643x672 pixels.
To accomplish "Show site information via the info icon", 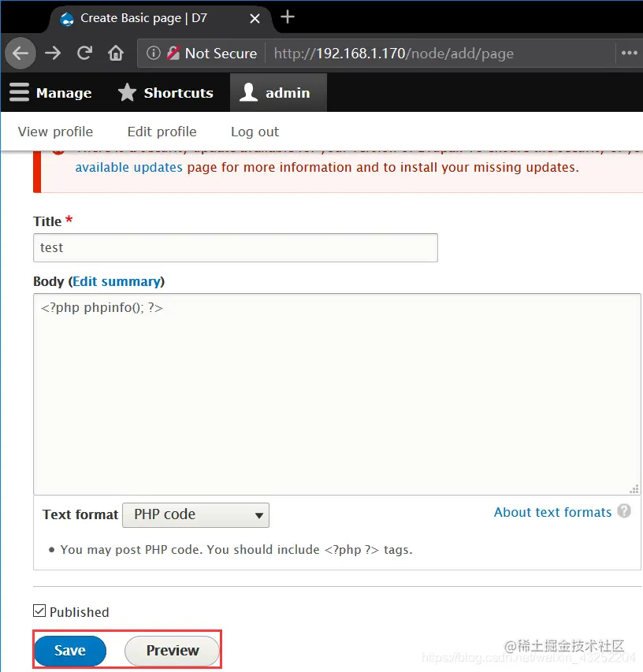I will pos(154,53).
